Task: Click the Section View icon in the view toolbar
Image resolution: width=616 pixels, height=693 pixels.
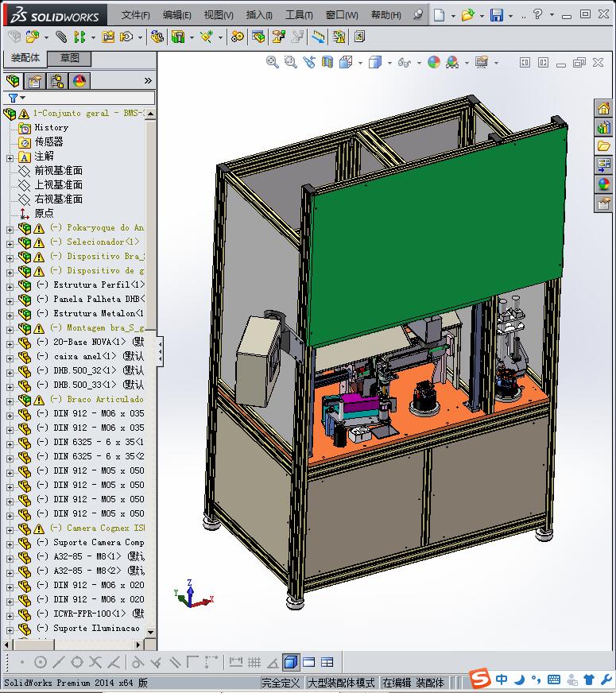Action: point(327,62)
